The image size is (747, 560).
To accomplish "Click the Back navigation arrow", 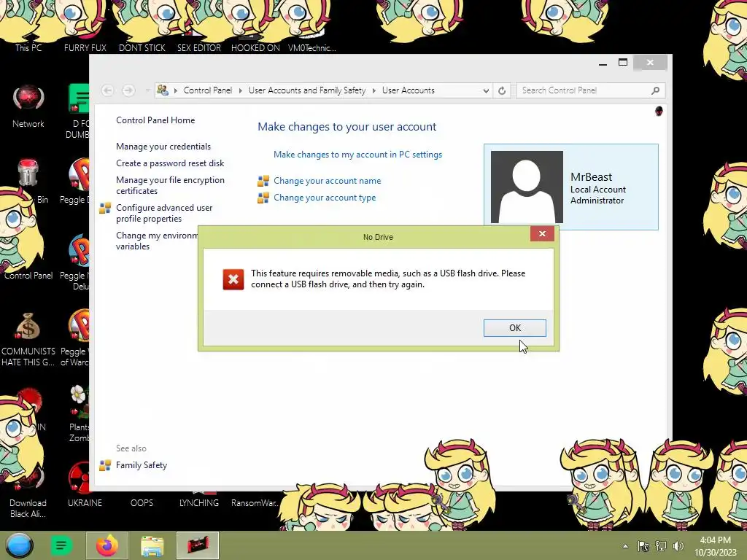I will [x=107, y=90].
